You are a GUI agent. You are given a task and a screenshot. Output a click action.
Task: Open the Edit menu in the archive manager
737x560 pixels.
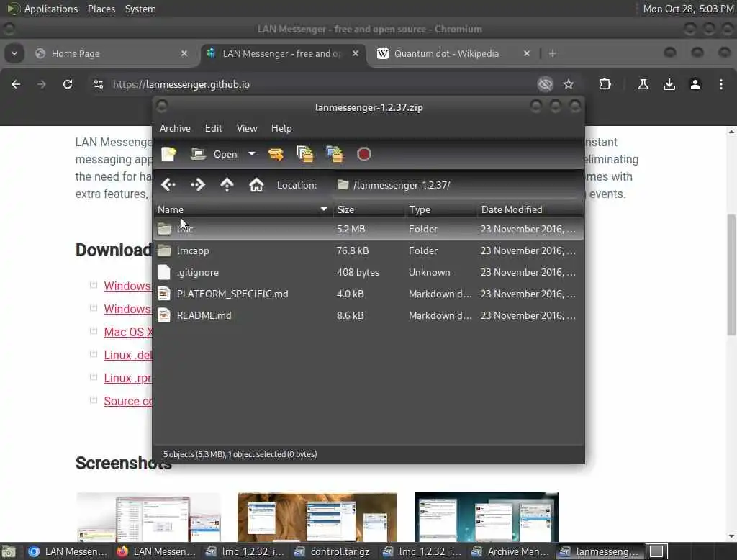click(x=213, y=128)
